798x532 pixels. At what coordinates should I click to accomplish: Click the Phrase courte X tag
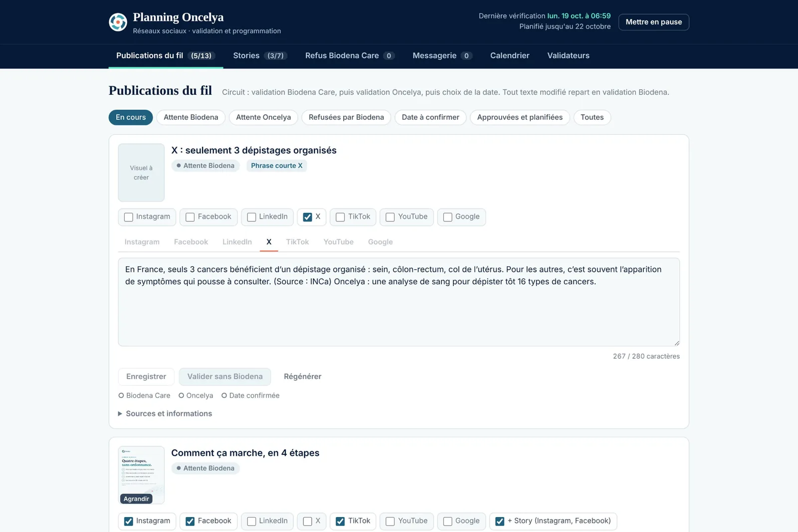[x=277, y=166]
